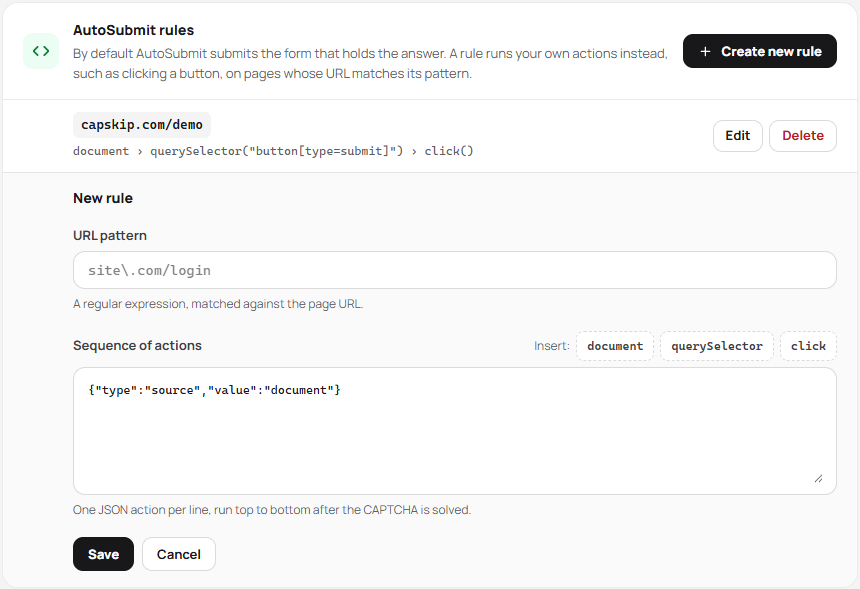This screenshot has width=860, height=589.
Task: Delete the capskip.com/demo rule
Action: [802, 135]
